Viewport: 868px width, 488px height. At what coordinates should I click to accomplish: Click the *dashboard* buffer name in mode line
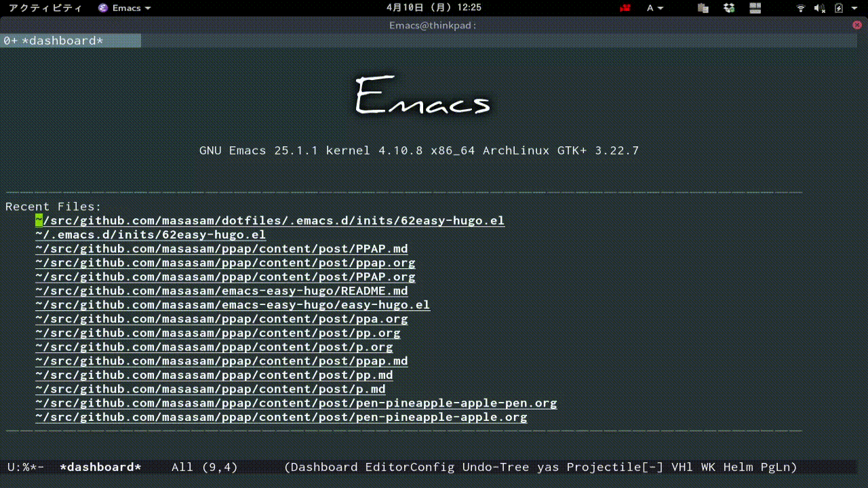coord(100,467)
